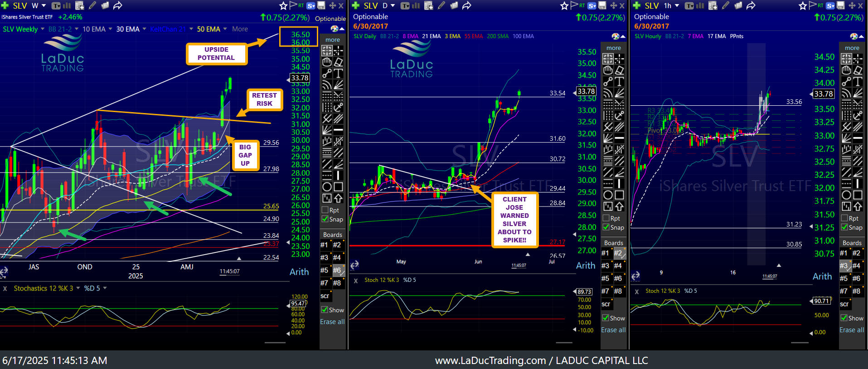Image resolution: width=868 pixels, height=369 pixels.
Task: Click Arith scale label in weekly chart
Action: (x=299, y=272)
